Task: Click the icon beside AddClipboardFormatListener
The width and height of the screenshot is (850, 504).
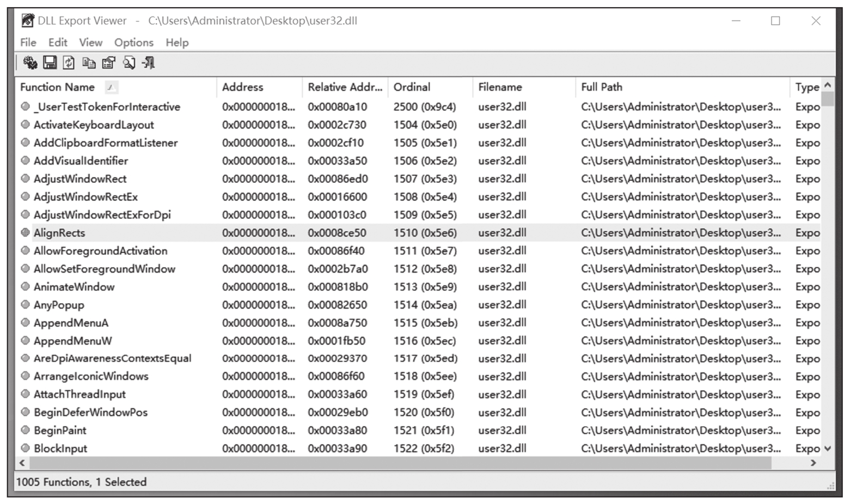Action: (25, 143)
